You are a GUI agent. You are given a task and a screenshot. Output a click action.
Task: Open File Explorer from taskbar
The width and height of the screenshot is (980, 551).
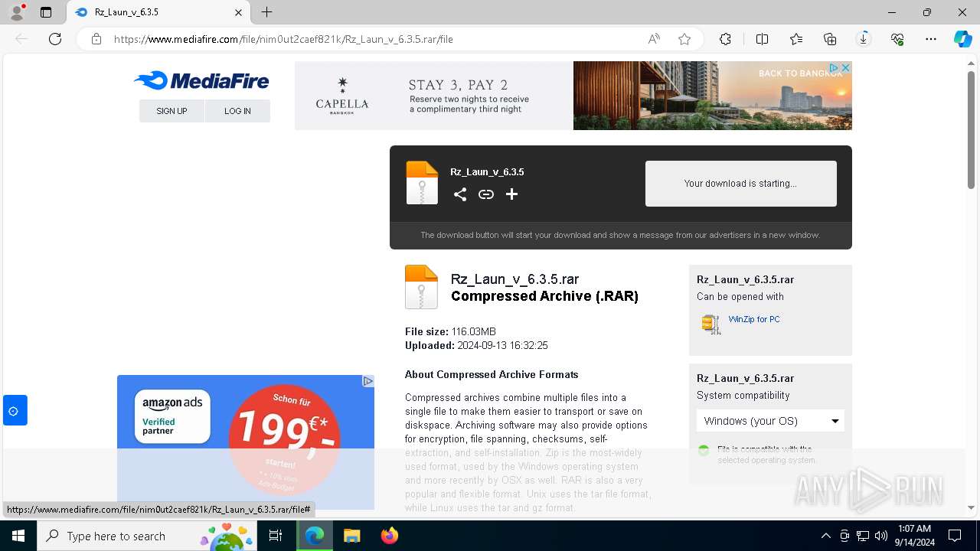pyautogui.click(x=351, y=536)
